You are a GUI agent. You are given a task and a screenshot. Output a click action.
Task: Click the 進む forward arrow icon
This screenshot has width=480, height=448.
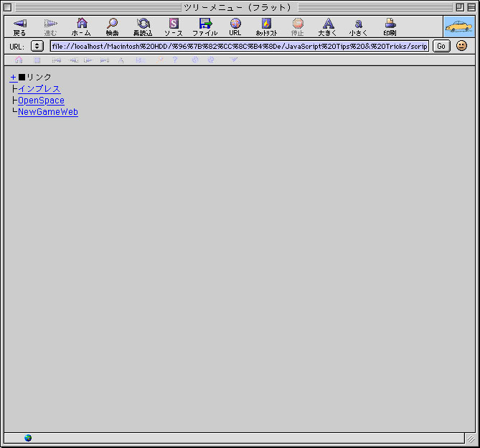click(50, 23)
